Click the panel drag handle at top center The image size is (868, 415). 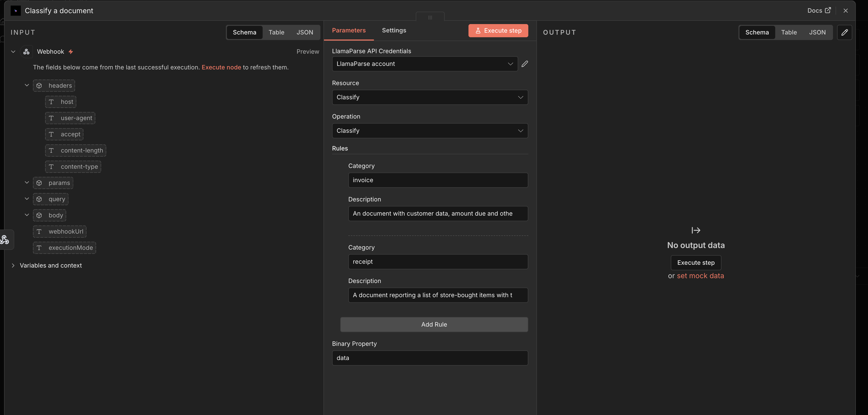[430, 17]
